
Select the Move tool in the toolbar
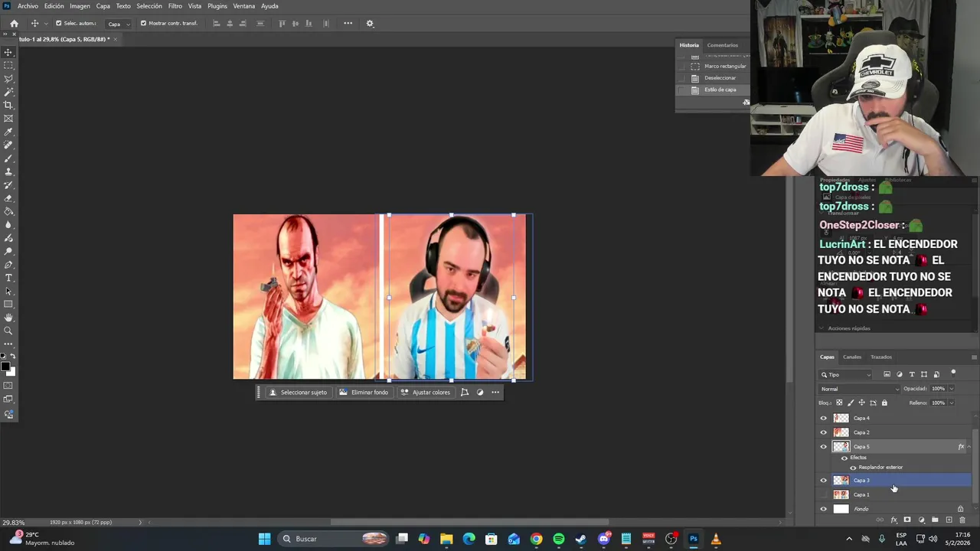8,52
